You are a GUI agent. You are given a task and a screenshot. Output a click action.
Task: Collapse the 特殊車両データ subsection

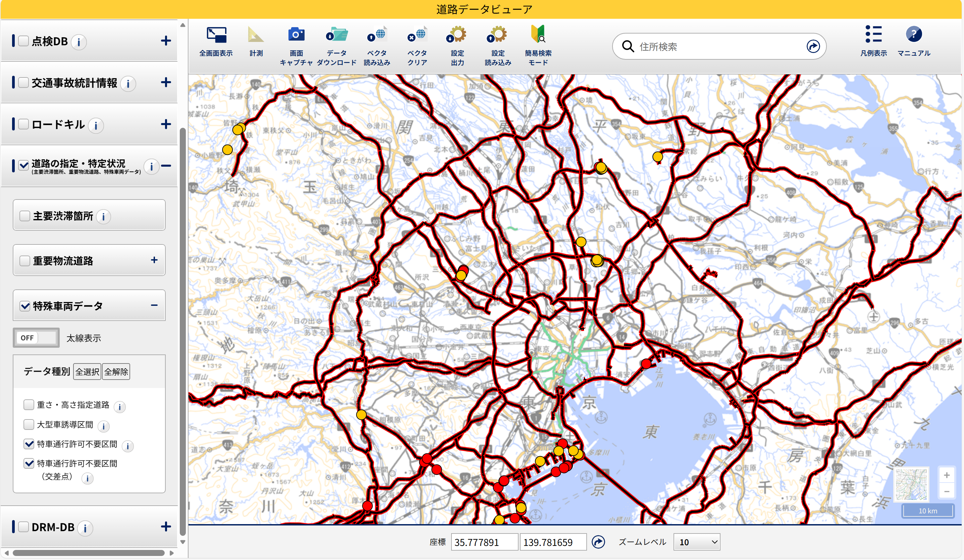tap(154, 305)
